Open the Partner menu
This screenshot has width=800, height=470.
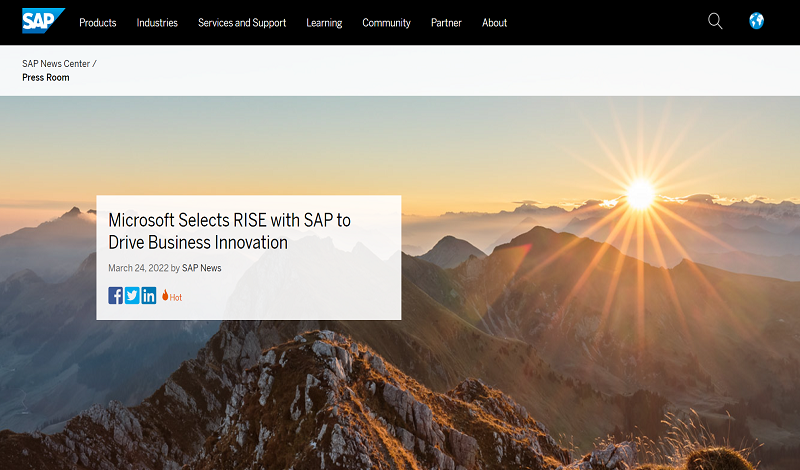tap(446, 23)
